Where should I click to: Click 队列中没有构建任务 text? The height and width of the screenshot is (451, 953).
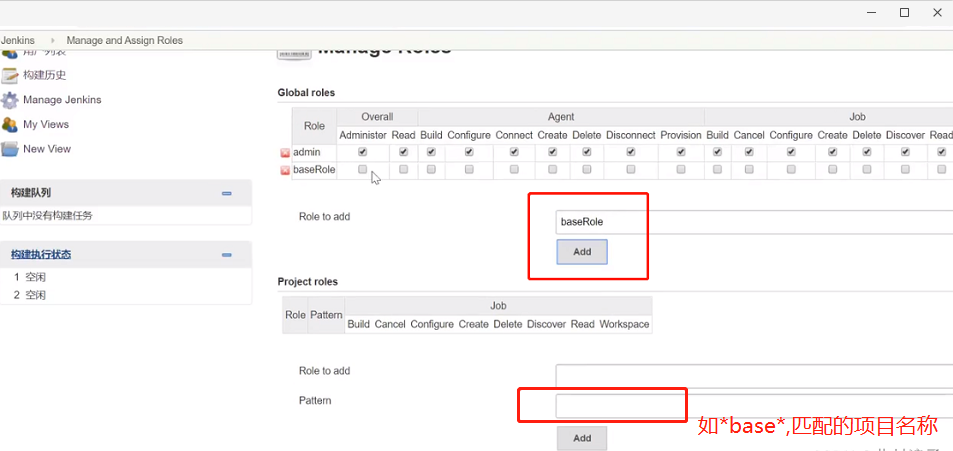tap(47, 215)
